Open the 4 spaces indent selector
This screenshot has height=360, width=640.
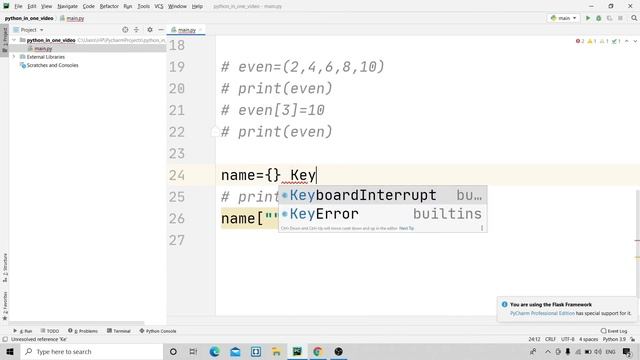589,339
